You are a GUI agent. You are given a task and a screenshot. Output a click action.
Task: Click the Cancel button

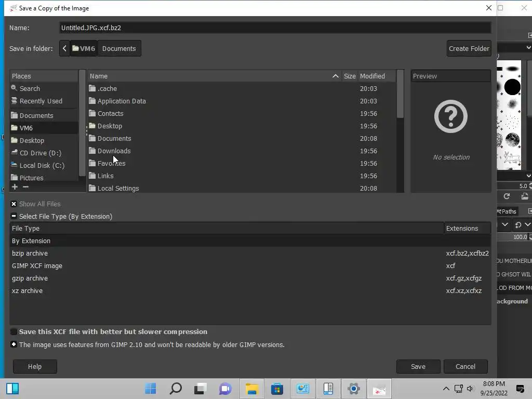pyautogui.click(x=465, y=366)
